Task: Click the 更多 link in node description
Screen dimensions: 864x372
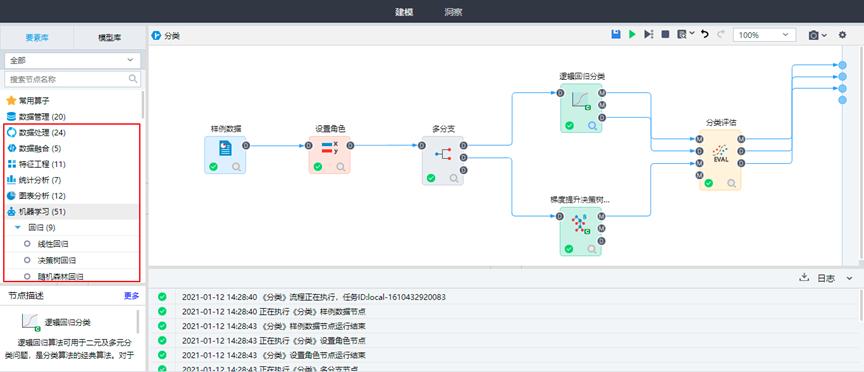Action: click(x=132, y=296)
